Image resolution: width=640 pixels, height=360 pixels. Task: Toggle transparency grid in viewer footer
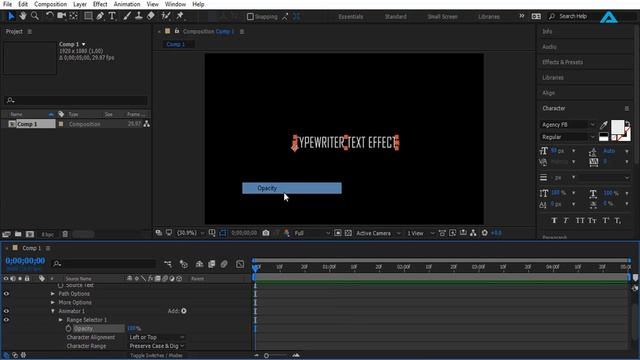pos(348,233)
